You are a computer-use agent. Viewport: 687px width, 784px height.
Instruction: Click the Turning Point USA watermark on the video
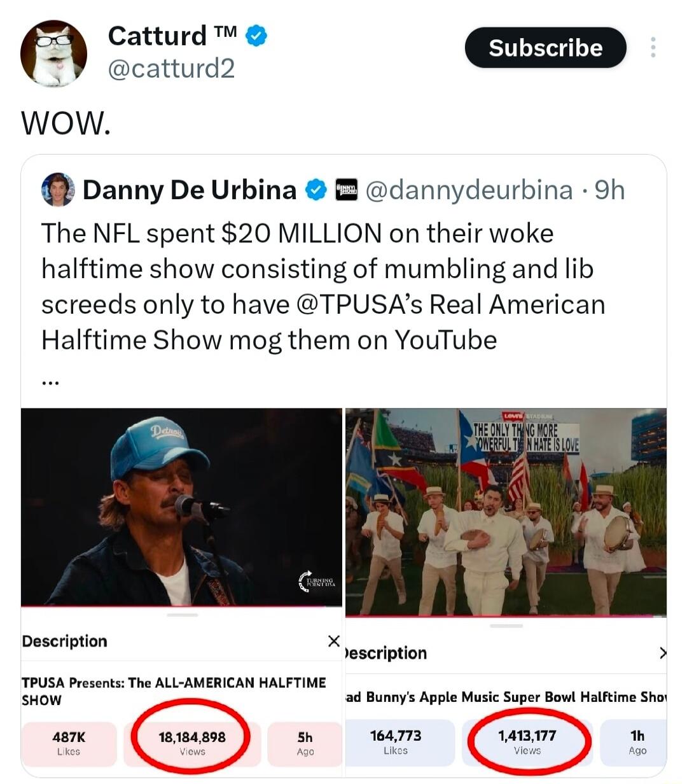(315, 581)
